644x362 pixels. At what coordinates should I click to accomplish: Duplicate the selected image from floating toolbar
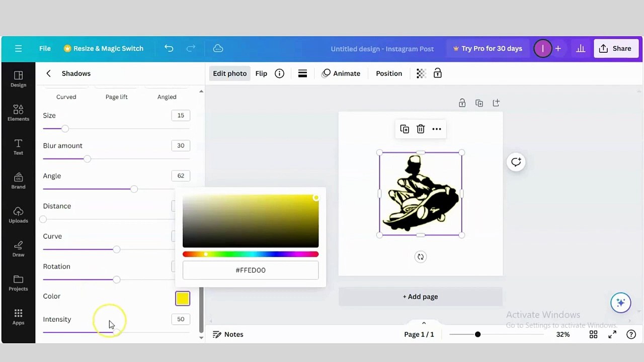(405, 129)
